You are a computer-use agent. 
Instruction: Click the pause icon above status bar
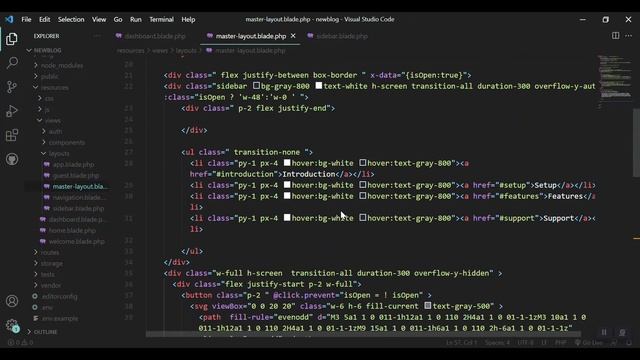[x=604, y=332]
